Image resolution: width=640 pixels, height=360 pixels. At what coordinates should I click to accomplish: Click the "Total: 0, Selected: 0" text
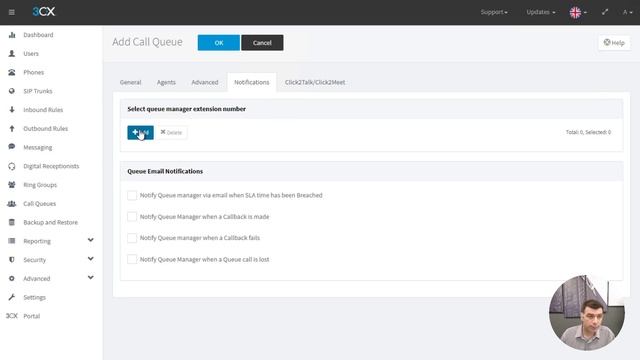(x=588, y=132)
